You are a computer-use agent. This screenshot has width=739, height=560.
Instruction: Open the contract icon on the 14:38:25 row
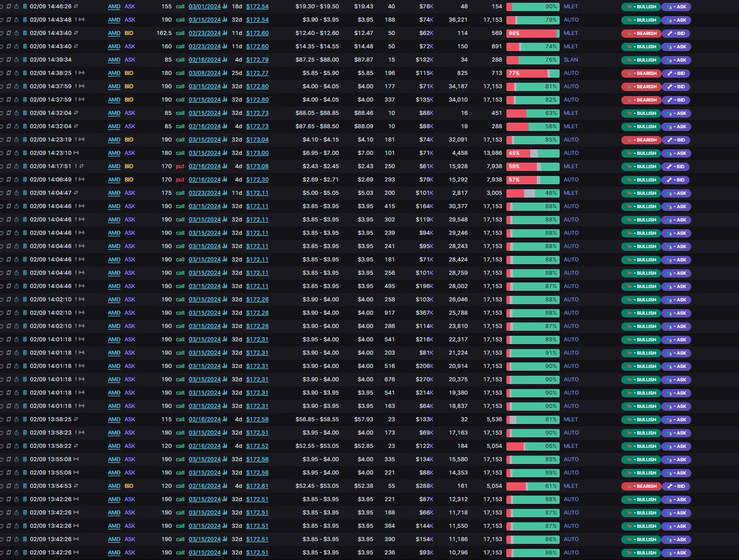click(25, 73)
